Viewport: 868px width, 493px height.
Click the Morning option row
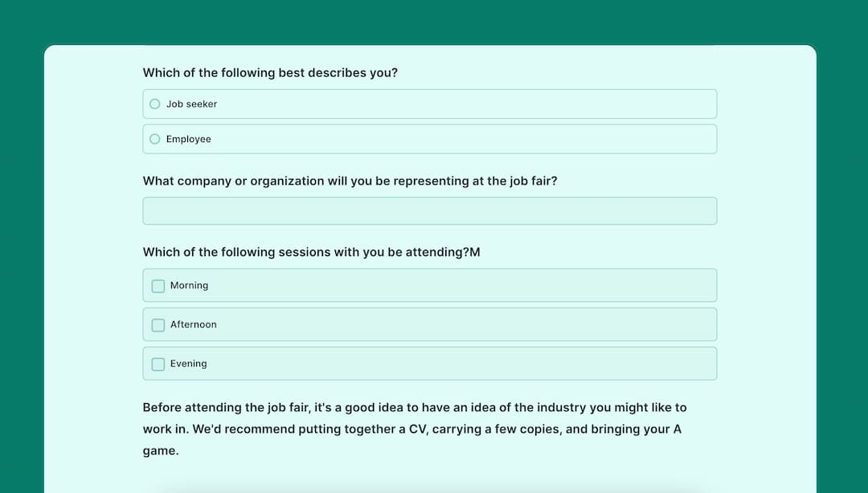pos(430,285)
